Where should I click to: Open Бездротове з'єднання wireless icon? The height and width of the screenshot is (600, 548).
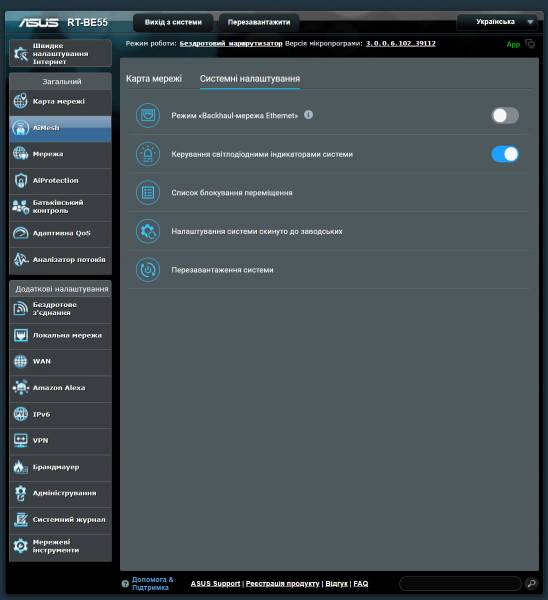21,308
